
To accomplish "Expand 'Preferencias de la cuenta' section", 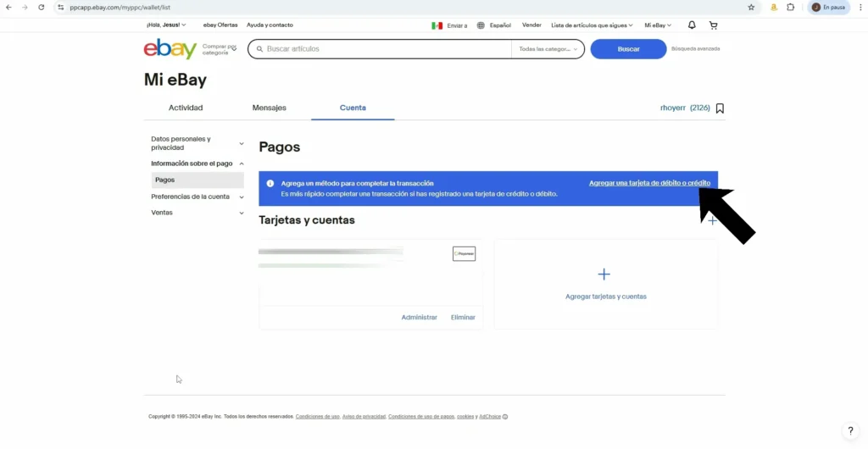I will click(x=197, y=197).
